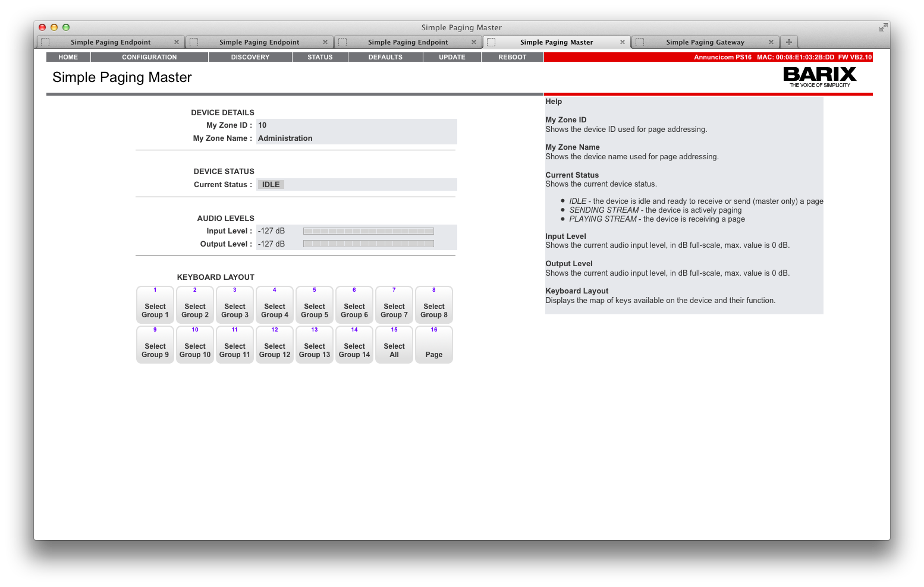Image resolution: width=924 pixels, height=587 pixels.
Task: Toggle fullscreen using the window corner icon
Action: click(883, 27)
